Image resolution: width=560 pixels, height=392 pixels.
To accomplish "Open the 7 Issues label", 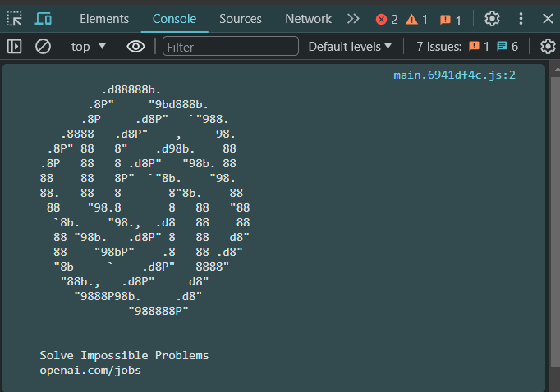I will click(x=439, y=47).
